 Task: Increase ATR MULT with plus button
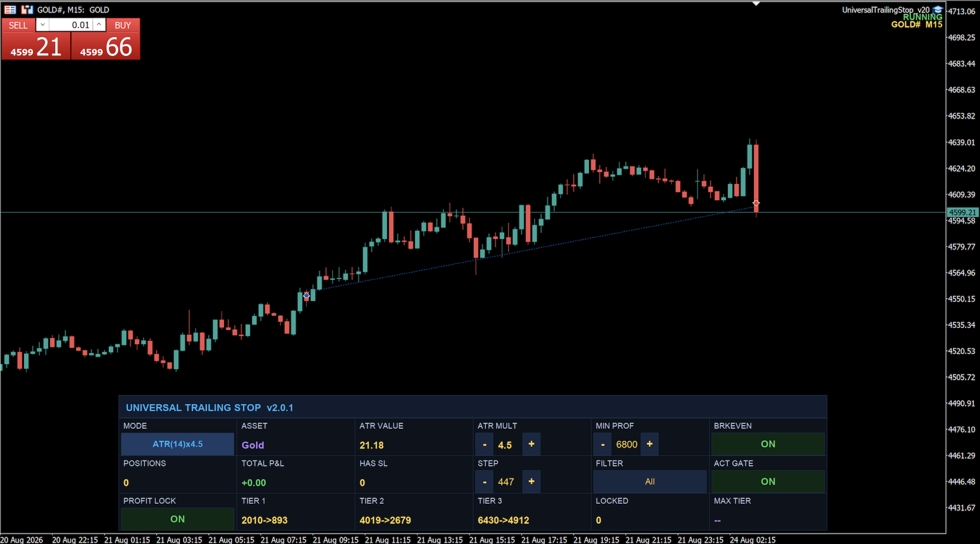531,444
